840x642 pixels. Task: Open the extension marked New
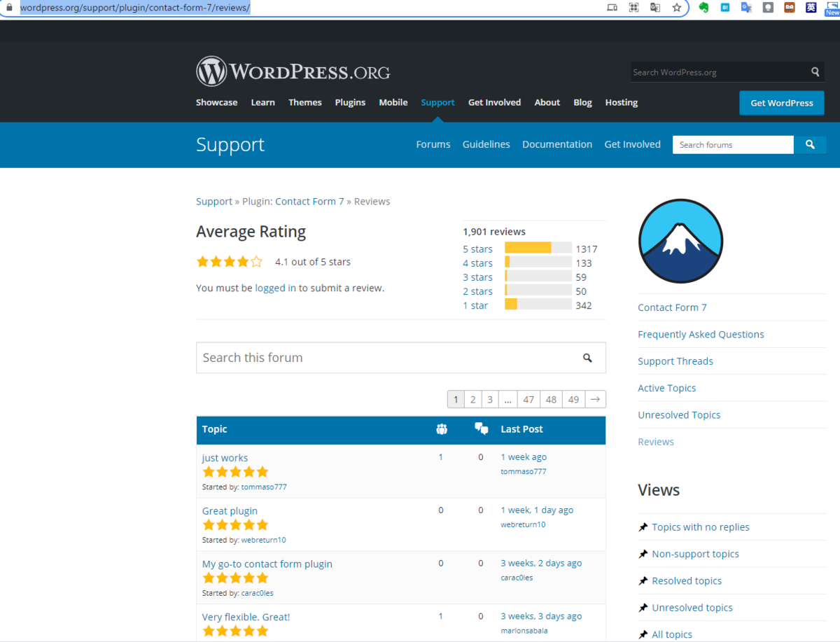point(832,8)
